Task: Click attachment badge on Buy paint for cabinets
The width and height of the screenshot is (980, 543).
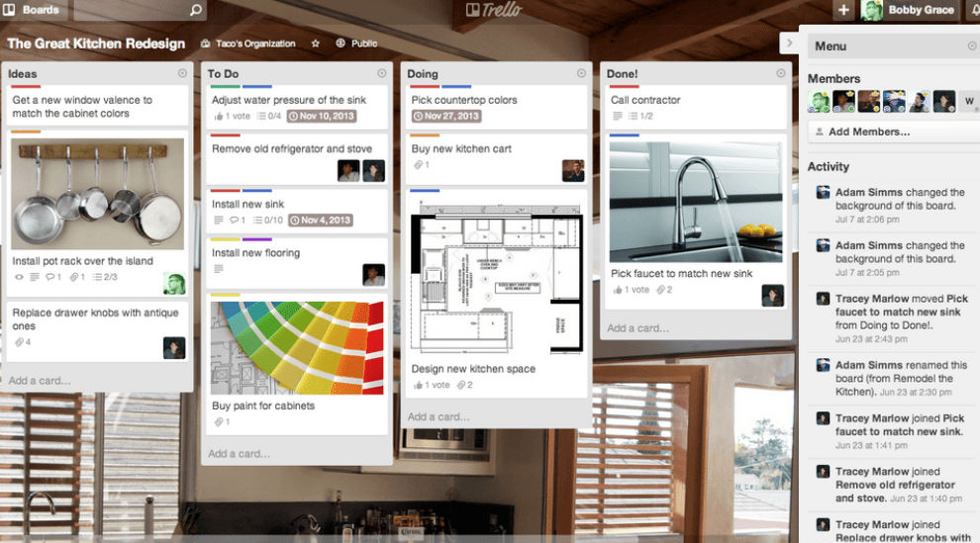Action: click(x=222, y=422)
